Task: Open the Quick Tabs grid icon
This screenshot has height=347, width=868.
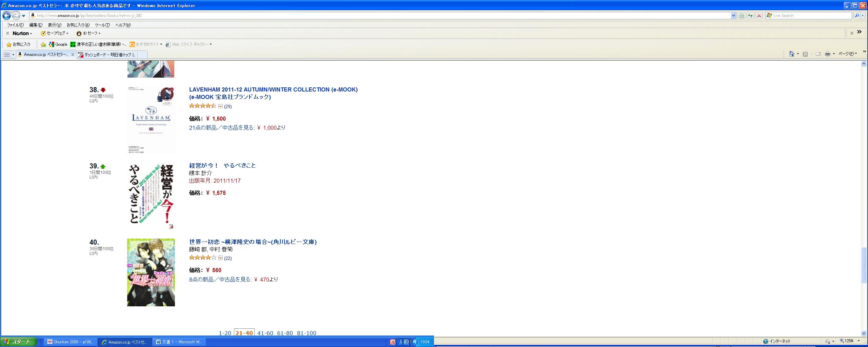Action: coord(7,55)
